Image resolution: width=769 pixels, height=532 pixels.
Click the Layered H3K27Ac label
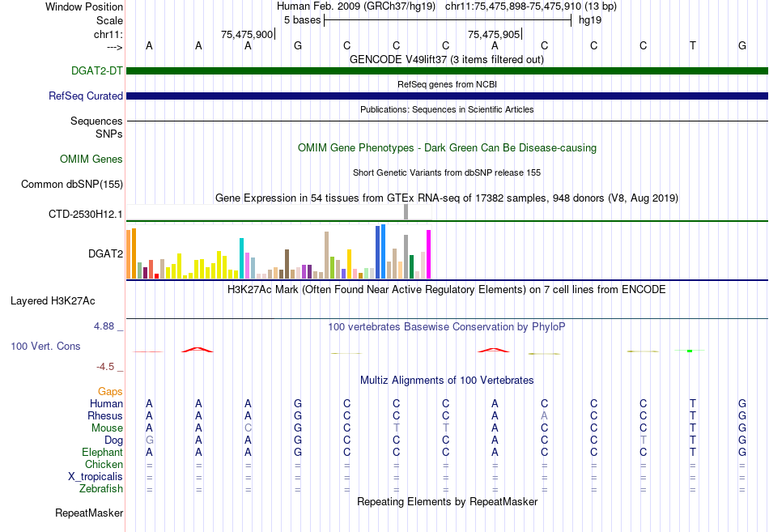53,301
